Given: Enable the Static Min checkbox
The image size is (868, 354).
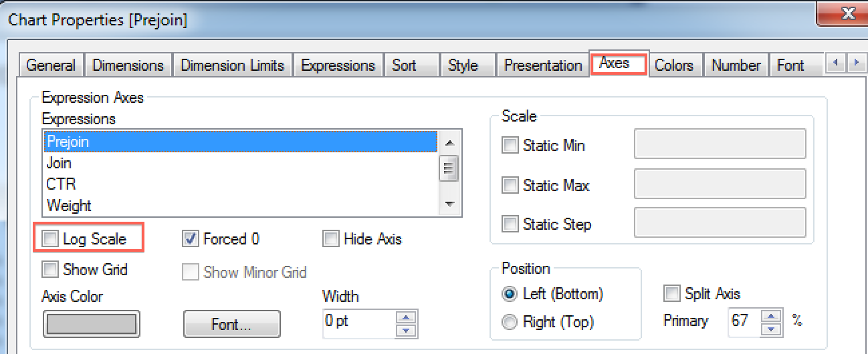Looking at the screenshot, I should pyautogui.click(x=511, y=145).
